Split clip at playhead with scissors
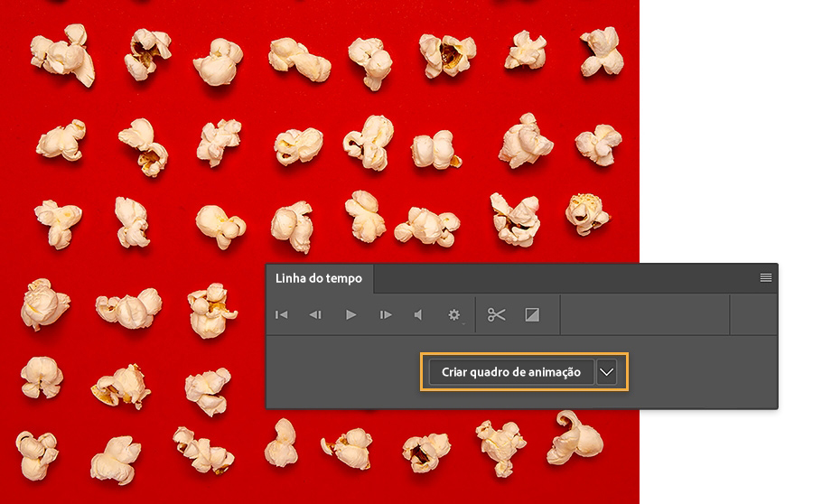This screenshot has height=504, width=813. click(496, 314)
